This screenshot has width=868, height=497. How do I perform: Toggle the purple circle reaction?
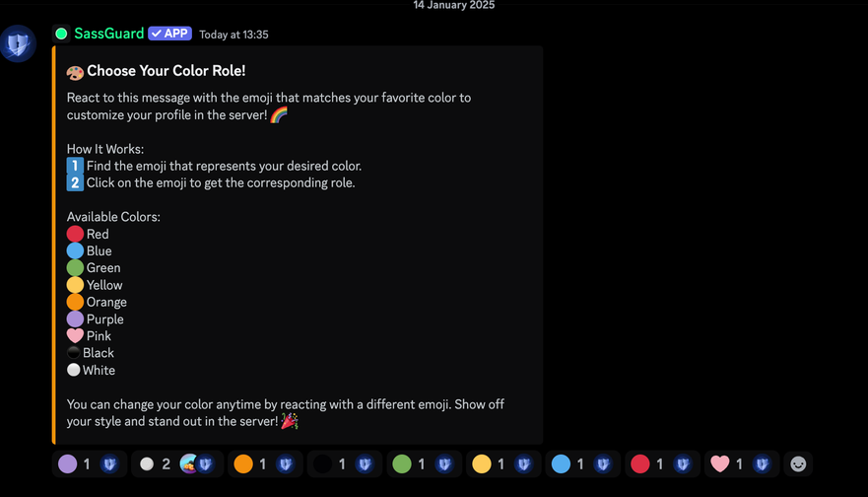(x=90, y=463)
